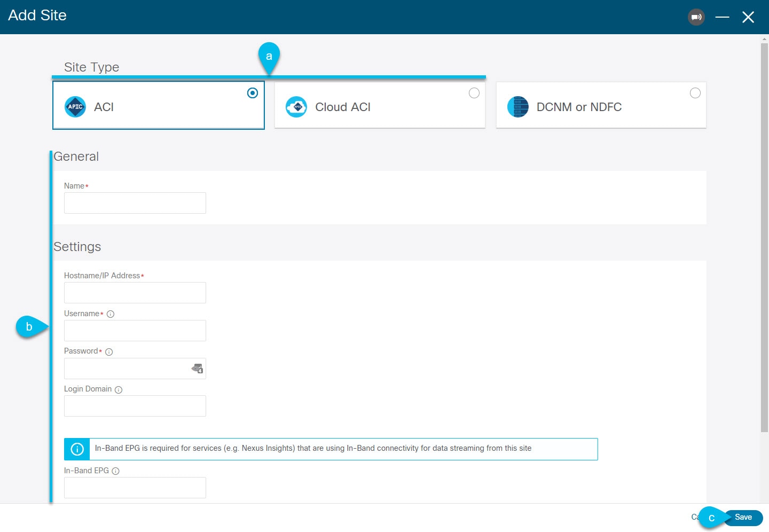
Task: Focus the Username input field
Action: tap(135, 331)
